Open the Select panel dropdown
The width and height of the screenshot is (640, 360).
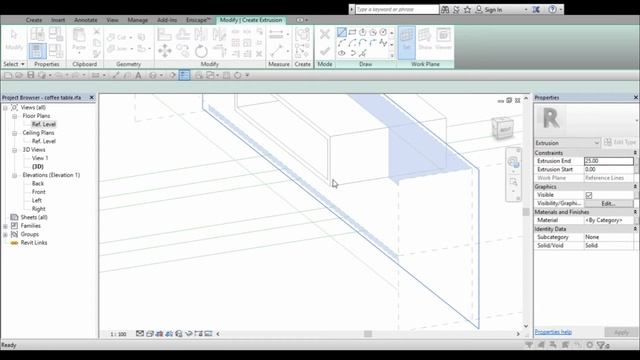pos(14,64)
